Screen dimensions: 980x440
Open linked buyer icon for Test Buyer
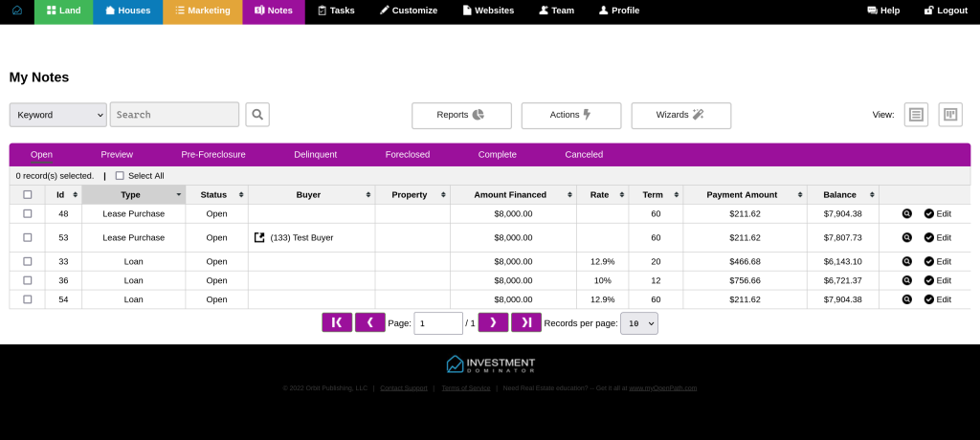click(x=259, y=237)
